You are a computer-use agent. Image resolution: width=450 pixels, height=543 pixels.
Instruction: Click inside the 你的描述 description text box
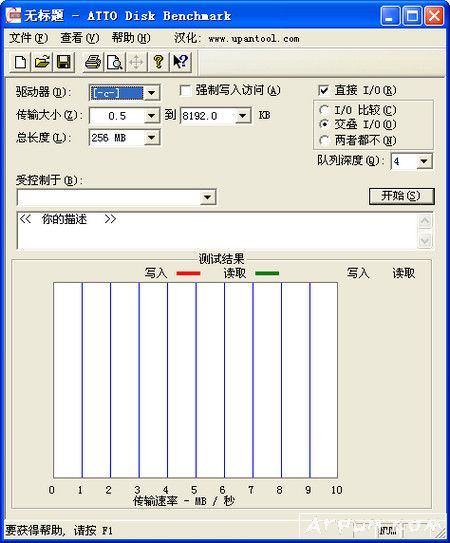tap(217, 231)
